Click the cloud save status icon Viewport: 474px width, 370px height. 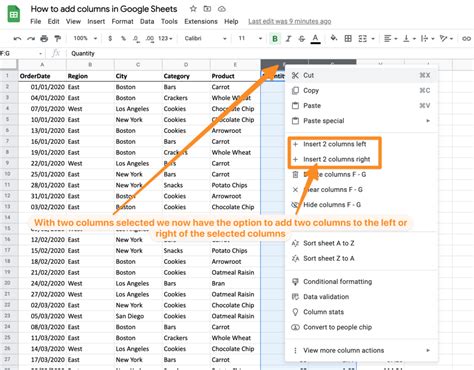(222, 9)
